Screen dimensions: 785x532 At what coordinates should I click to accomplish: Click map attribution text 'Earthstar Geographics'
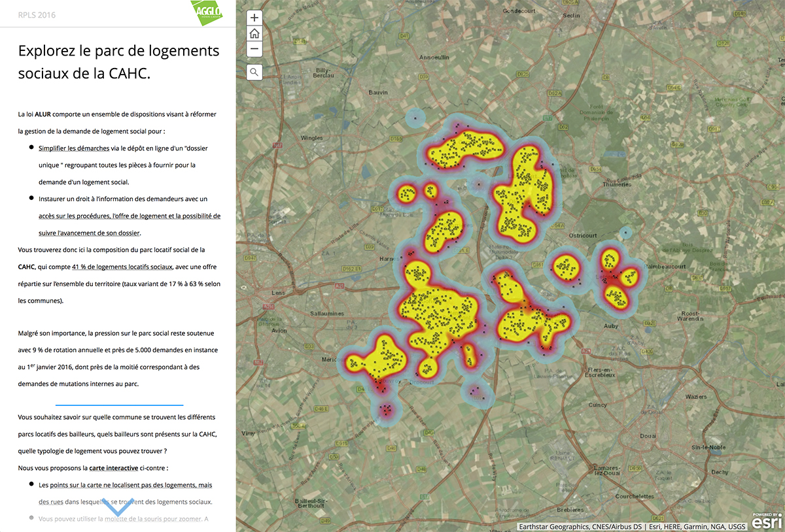(553, 527)
